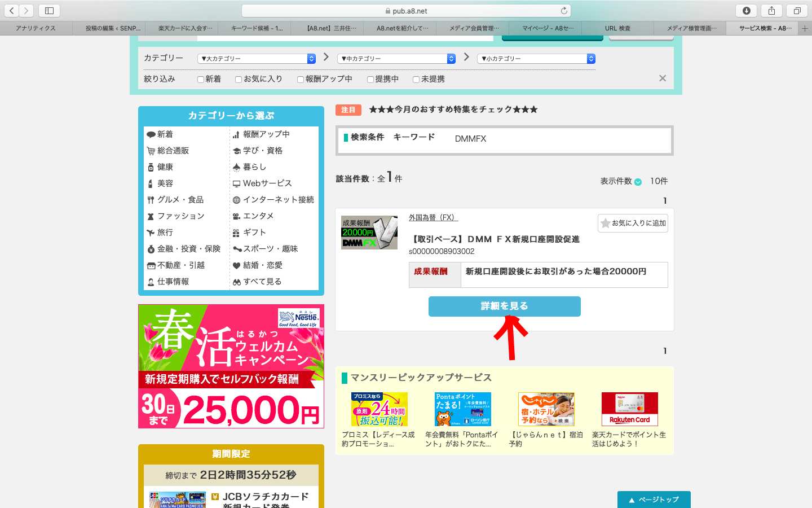Open 美容 lipstick icon category
The height and width of the screenshot is (508, 812).
tap(160, 183)
